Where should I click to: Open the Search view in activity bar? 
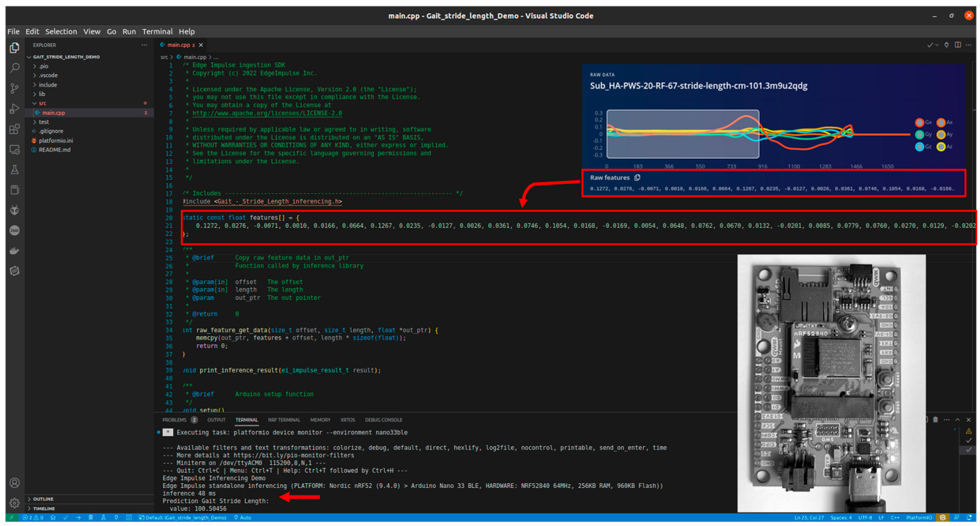point(14,68)
